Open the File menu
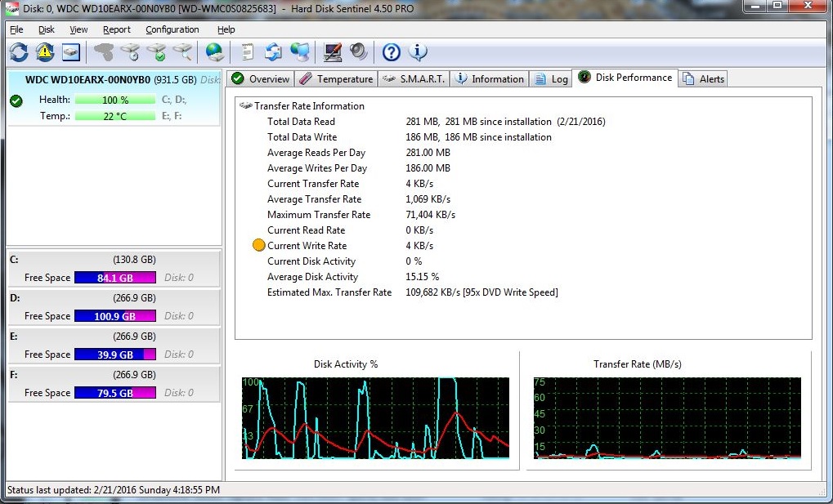The image size is (833, 504). tap(16, 29)
